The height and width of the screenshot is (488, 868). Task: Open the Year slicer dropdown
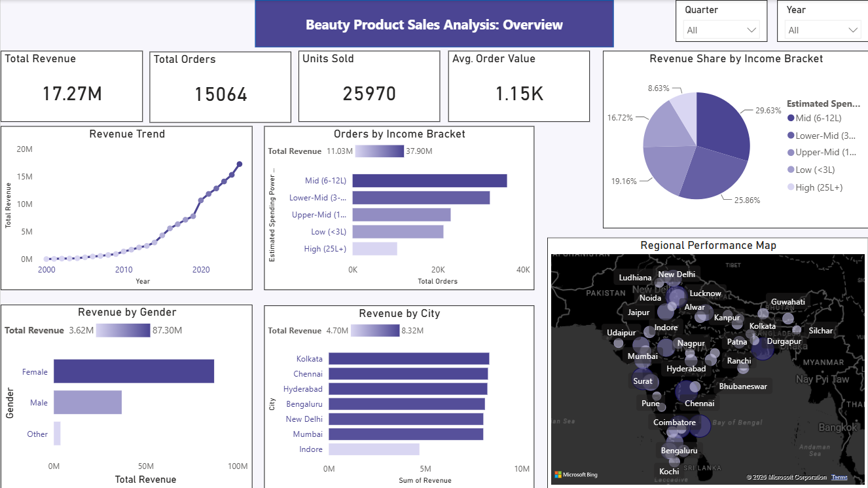pyautogui.click(x=823, y=30)
